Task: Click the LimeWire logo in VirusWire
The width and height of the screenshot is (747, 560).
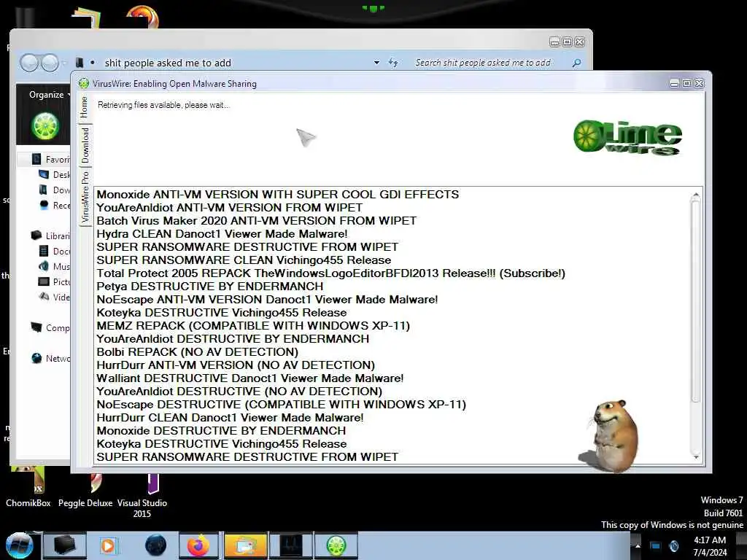Action: coord(627,137)
